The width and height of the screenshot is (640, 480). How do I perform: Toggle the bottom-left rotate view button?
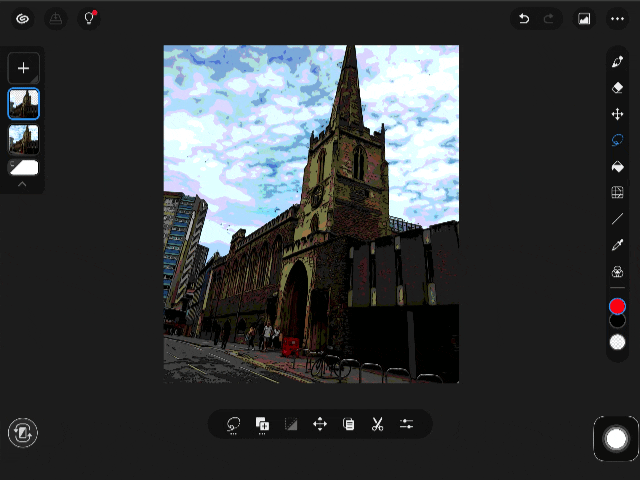[23, 433]
